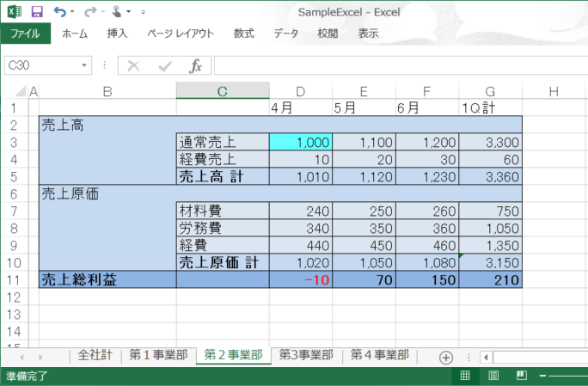This screenshot has height=386, width=588.
Task: Select column header D
Action: tap(300, 91)
